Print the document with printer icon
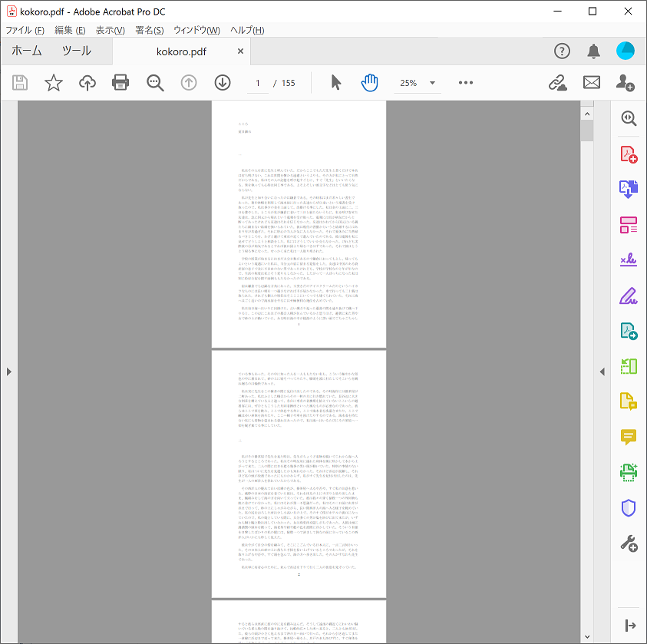The width and height of the screenshot is (647, 644). pos(120,82)
